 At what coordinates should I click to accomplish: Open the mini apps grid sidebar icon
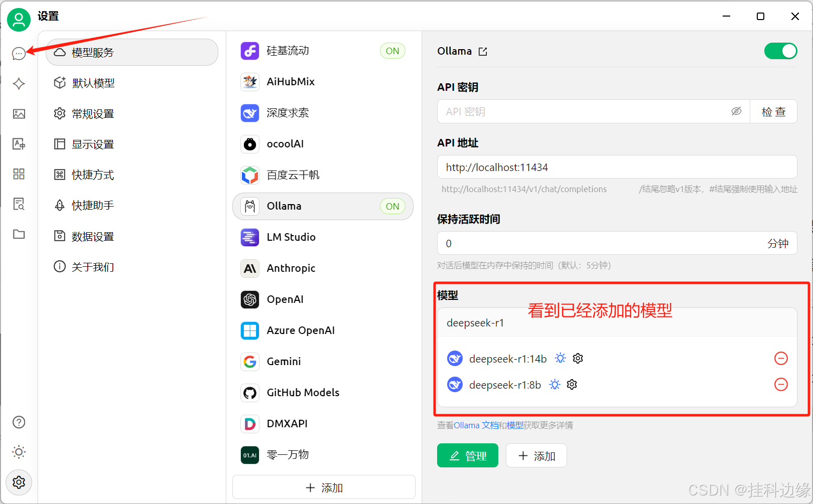click(x=19, y=174)
